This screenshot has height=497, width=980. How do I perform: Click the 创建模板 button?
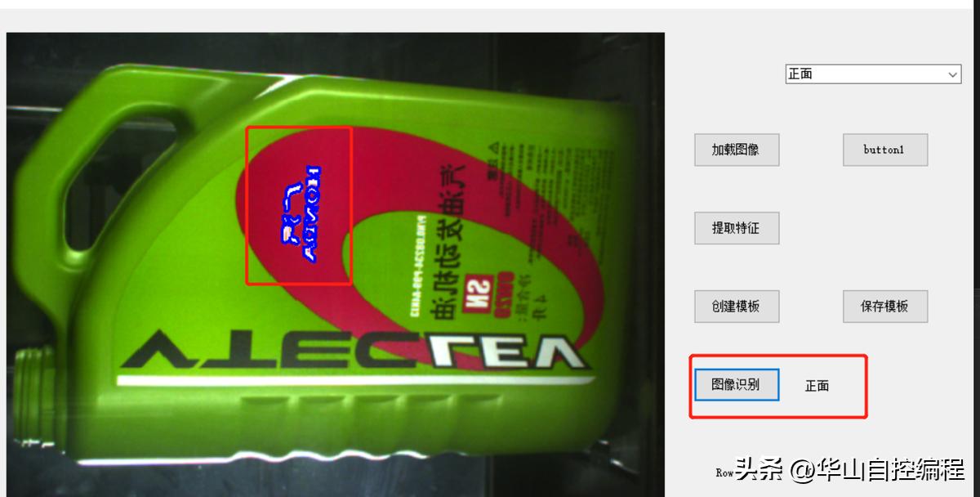tap(737, 306)
